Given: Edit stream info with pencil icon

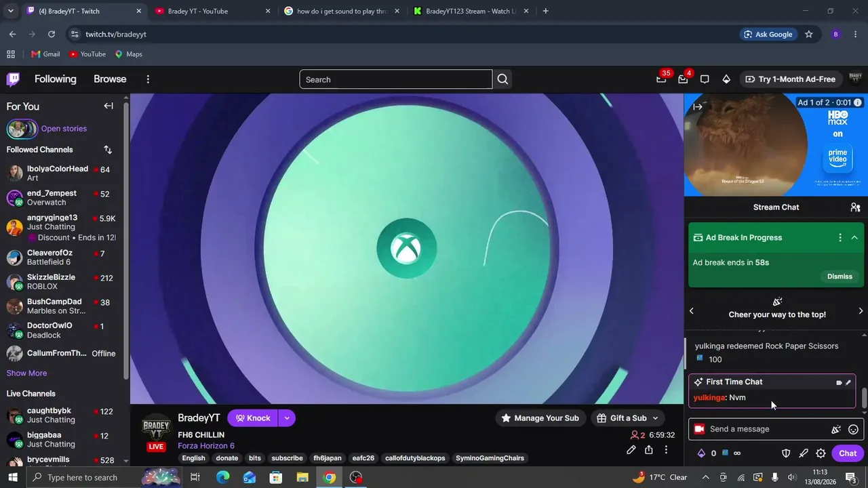Looking at the screenshot, I should (631, 450).
